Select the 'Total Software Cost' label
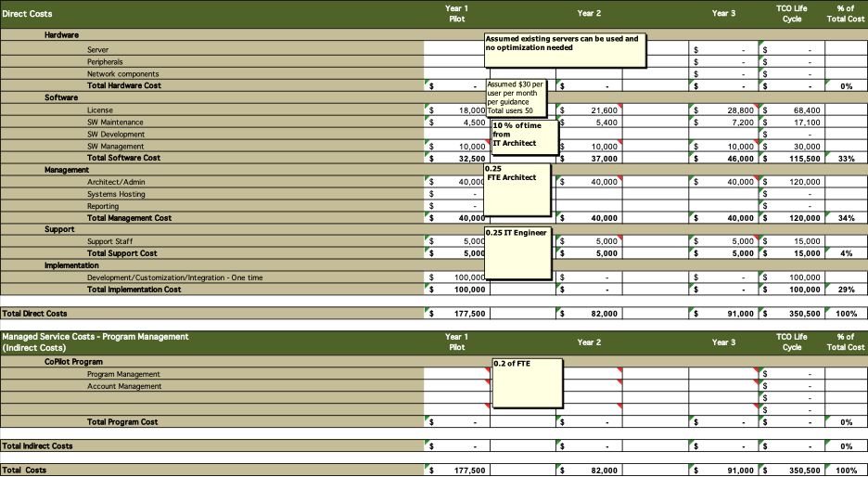This screenshot has height=477, width=868. [123, 158]
